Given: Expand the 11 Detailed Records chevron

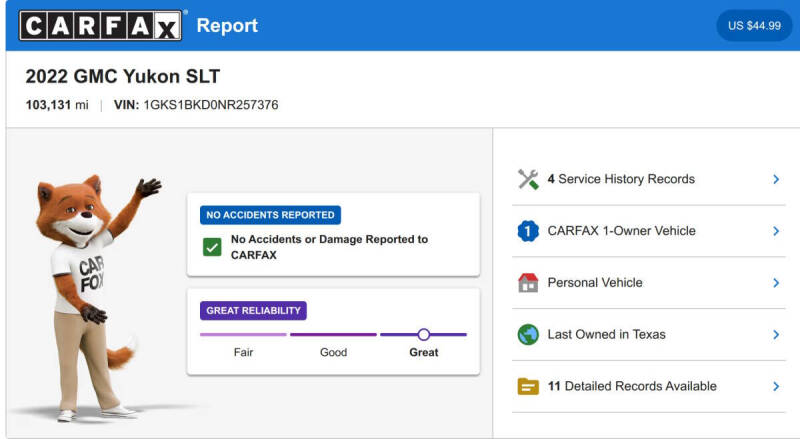Looking at the screenshot, I should click(776, 386).
